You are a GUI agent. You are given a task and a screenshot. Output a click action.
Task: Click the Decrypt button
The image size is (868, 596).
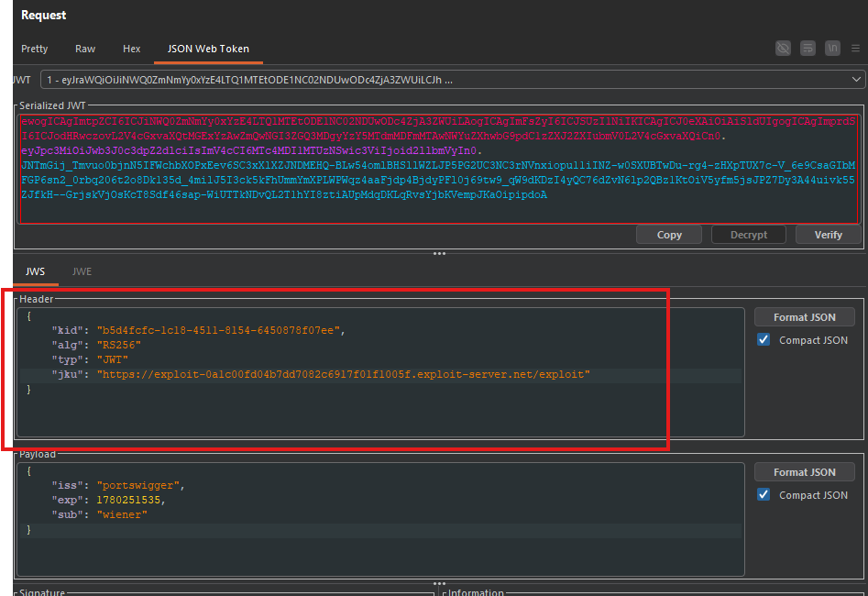pos(749,235)
